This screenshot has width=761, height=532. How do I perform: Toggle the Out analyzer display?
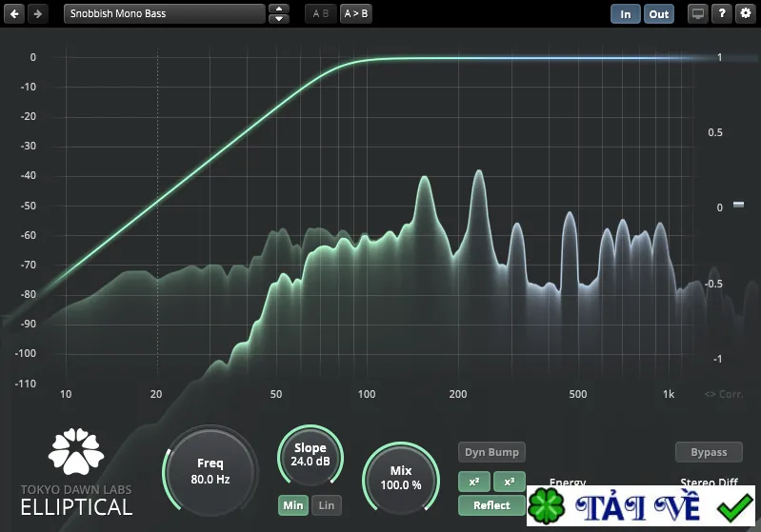click(x=658, y=14)
